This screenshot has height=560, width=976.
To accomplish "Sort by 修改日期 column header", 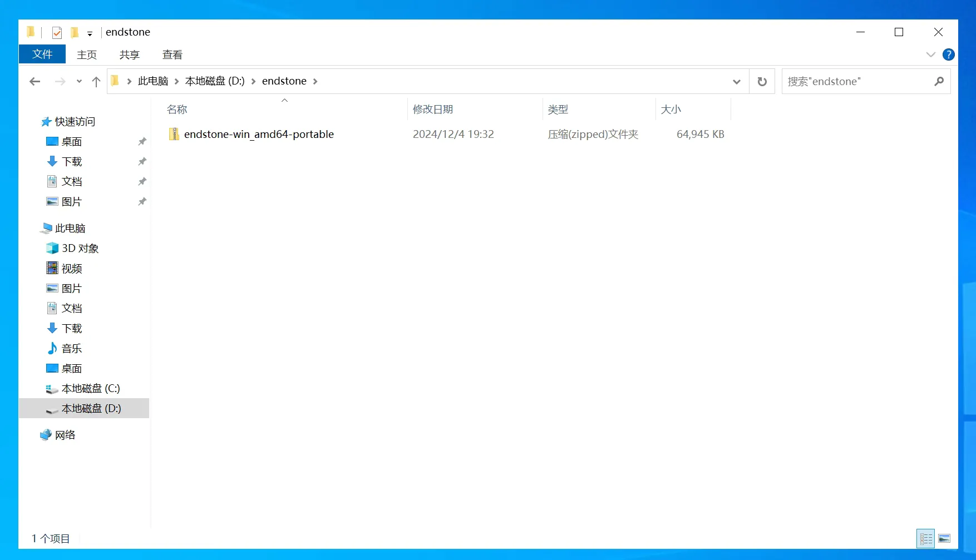I will tap(432, 110).
